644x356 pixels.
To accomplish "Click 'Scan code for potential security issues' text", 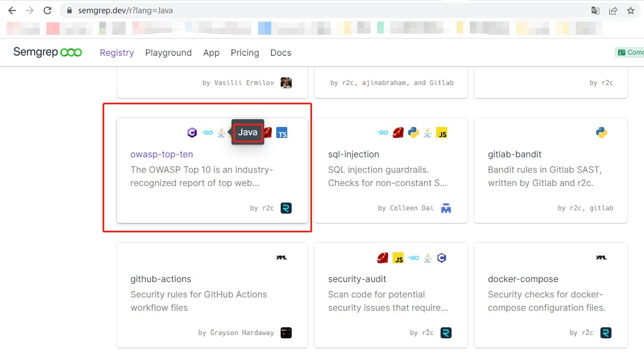I will [x=388, y=301].
